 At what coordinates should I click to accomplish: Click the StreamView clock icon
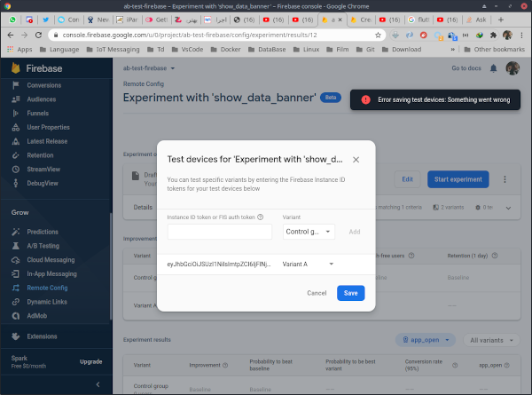coord(16,170)
